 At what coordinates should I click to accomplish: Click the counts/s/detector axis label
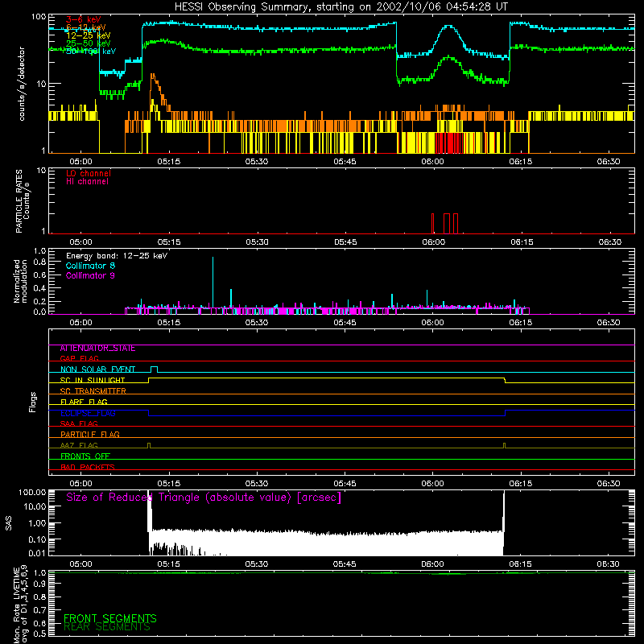click(x=22, y=84)
